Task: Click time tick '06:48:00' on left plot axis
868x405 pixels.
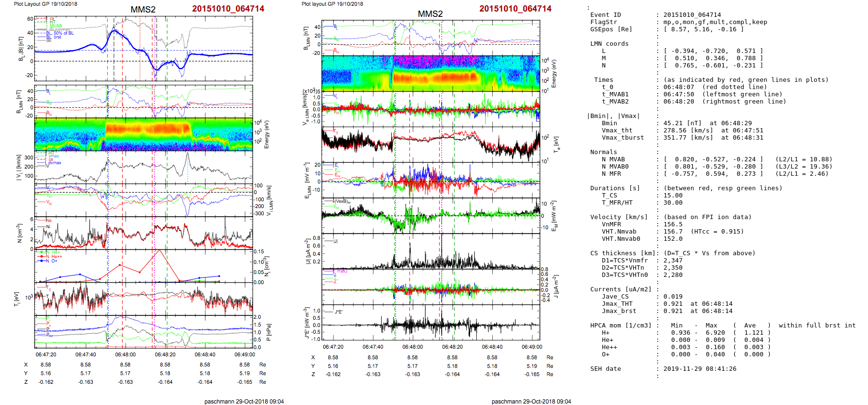Action: [125, 354]
